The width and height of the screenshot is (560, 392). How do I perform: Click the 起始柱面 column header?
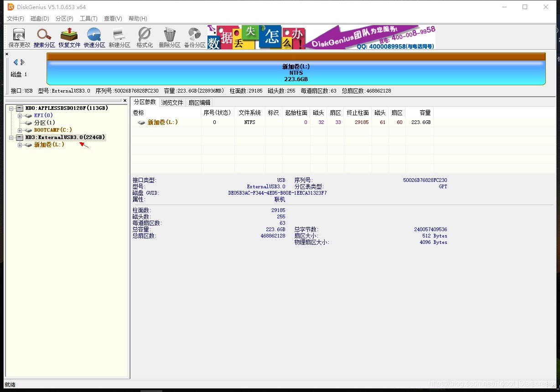pos(296,113)
